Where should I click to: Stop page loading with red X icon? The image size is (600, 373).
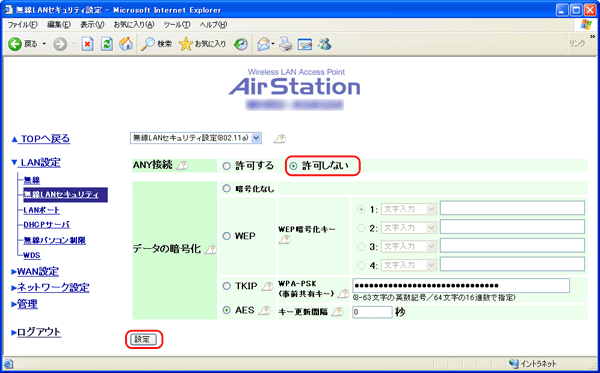[88, 44]
